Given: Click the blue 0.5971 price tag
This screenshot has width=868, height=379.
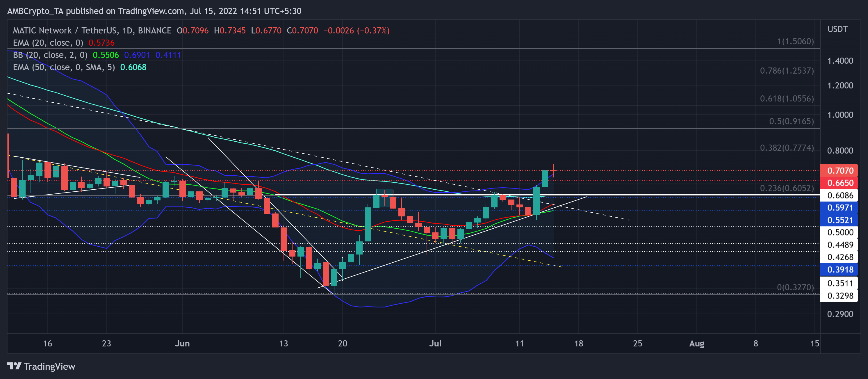Looking at the screenshot, I should click(840, 208).
